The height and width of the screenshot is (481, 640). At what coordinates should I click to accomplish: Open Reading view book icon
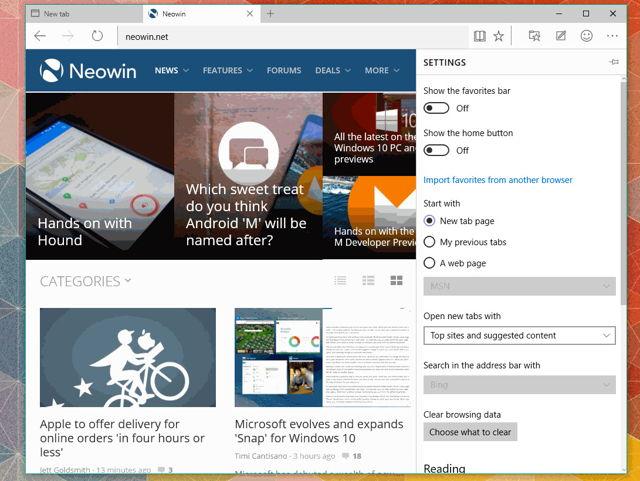click(x=480, y=36)
